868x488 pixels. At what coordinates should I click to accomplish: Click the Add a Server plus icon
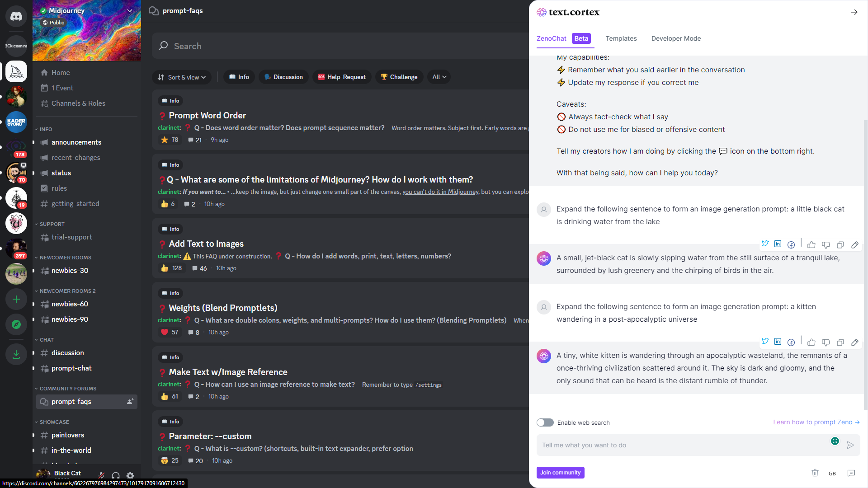point(16,299)
